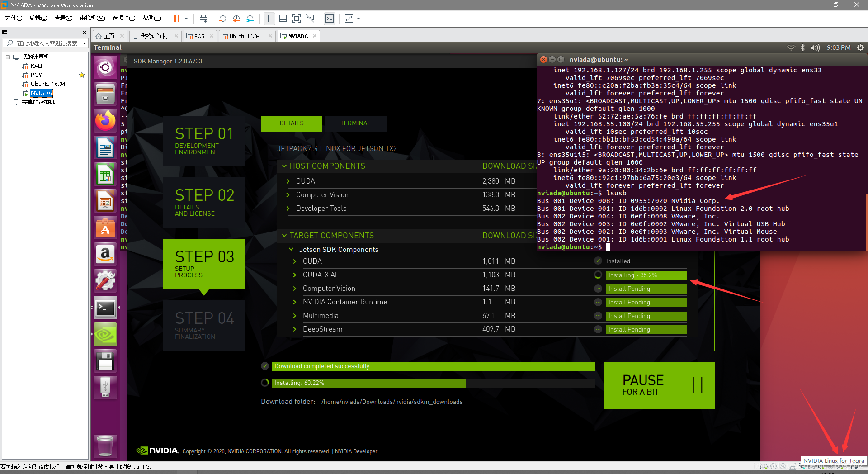The height and width of the screenshot is (474, 868).
Task: Launch Firefox from the Ubuntu launcher
Action: pos(105,121)
